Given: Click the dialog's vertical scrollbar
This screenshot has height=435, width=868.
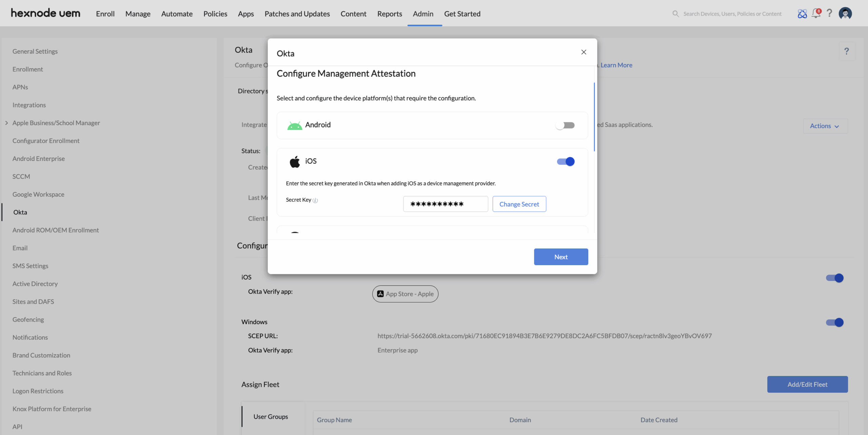Looking at the screenshot, I should pos(594,117).
